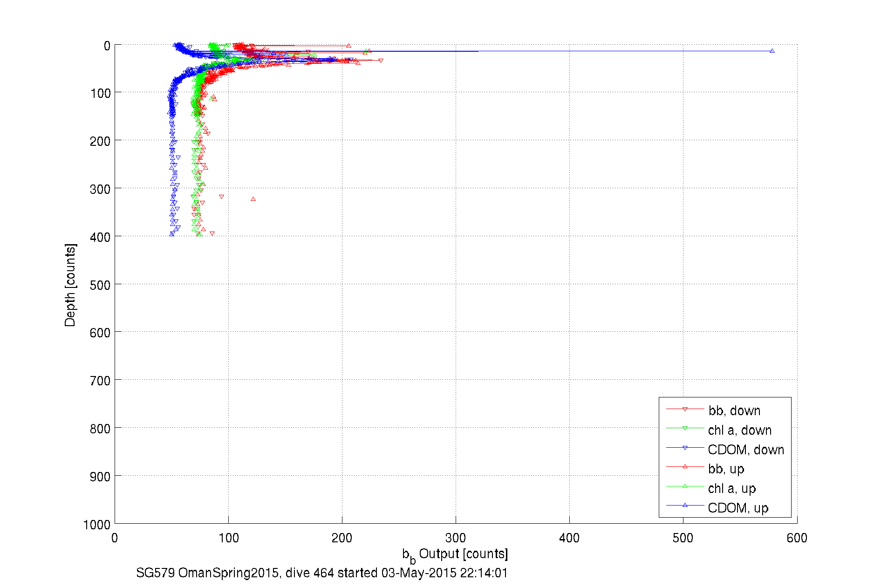Click the x-axis tick label 600
Viewport: 881px width, 588px height.
tap(797, 538)
